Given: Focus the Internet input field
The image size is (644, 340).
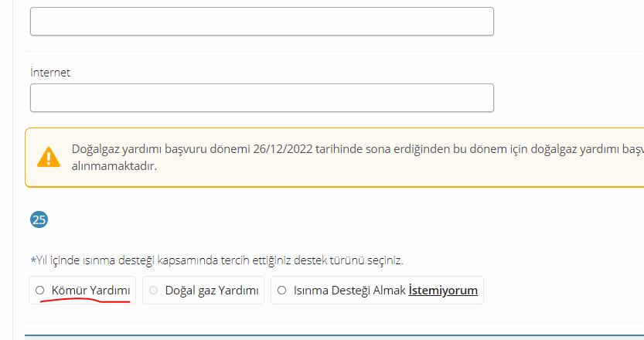Looking at the screenshot, I should click(262, 97).
